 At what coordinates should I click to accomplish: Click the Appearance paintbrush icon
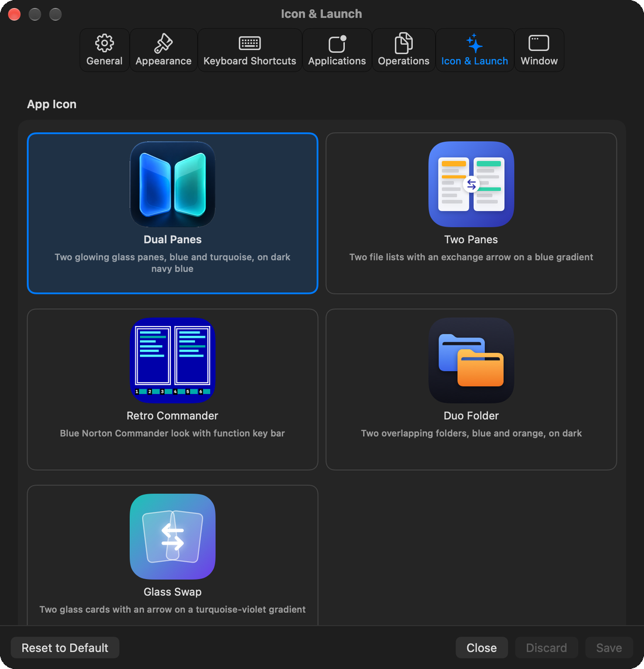[163, 43]
